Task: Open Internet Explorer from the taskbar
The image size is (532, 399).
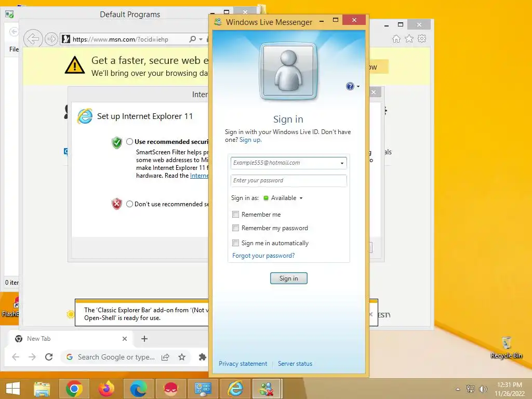Action: tap(235, 389)
